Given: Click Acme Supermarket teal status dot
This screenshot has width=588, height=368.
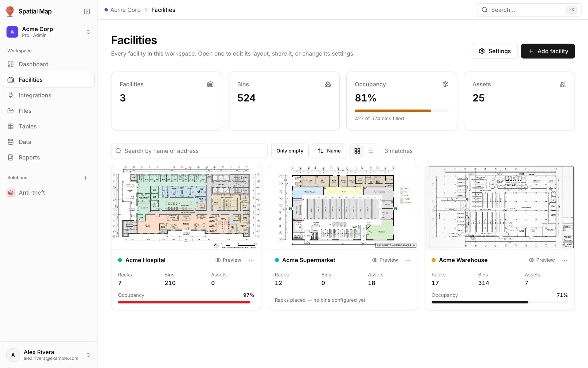Looking at the screenshot, I should [277, 260].
